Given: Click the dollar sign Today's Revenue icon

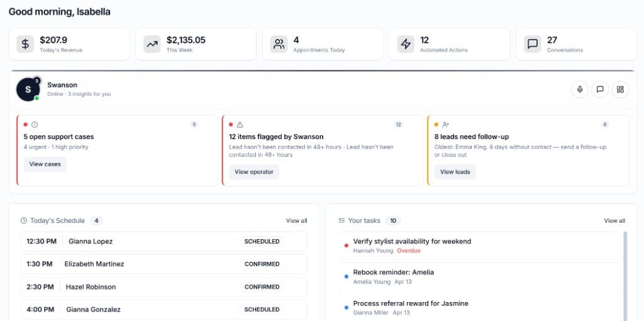Looking at the screenshot, I should [x=25, y=44].
